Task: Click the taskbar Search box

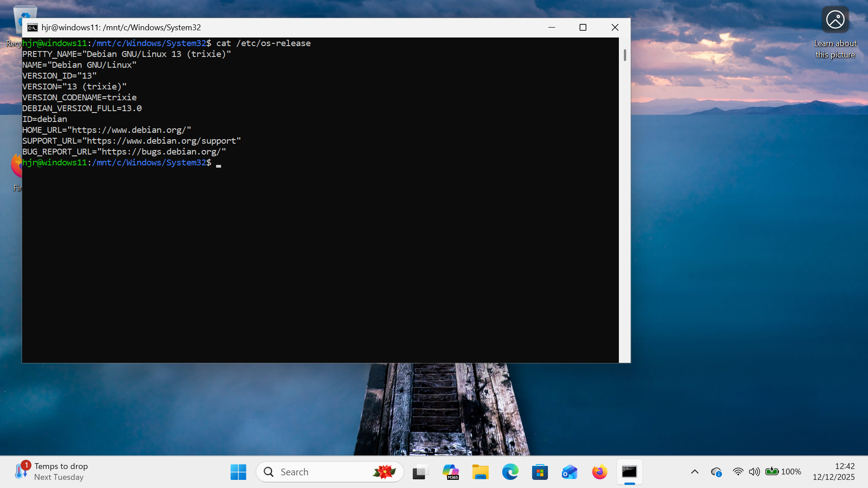Action: (x=330, y=472)
